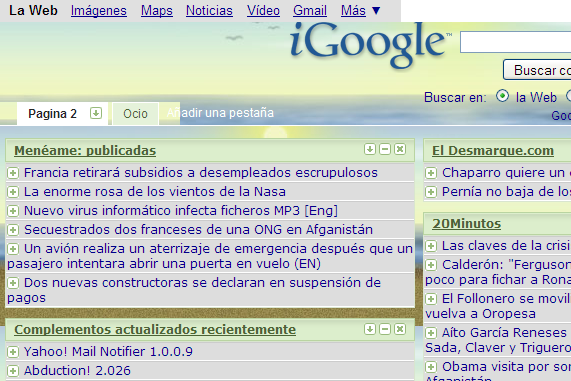Open the La enorme rosa de los vientos headline
The height and width of the screenshot is (381, 571).
click(155, 192)
